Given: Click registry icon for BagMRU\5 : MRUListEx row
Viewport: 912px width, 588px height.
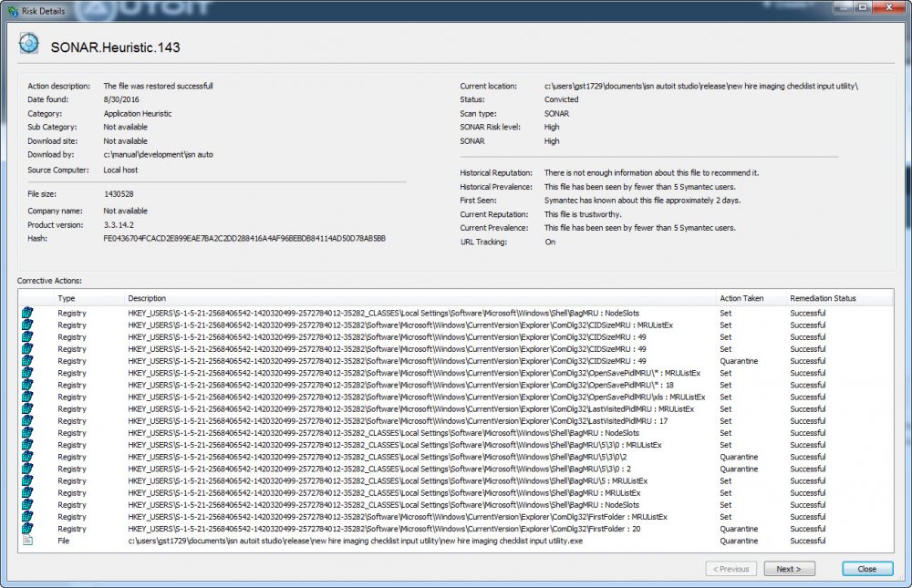Looking at the screenshot, I should coord(27,481).
